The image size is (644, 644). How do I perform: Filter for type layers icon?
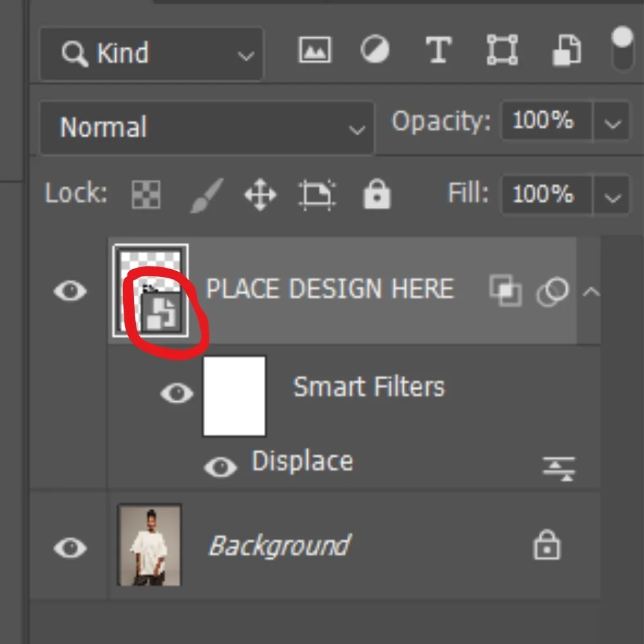click(438, 50)
